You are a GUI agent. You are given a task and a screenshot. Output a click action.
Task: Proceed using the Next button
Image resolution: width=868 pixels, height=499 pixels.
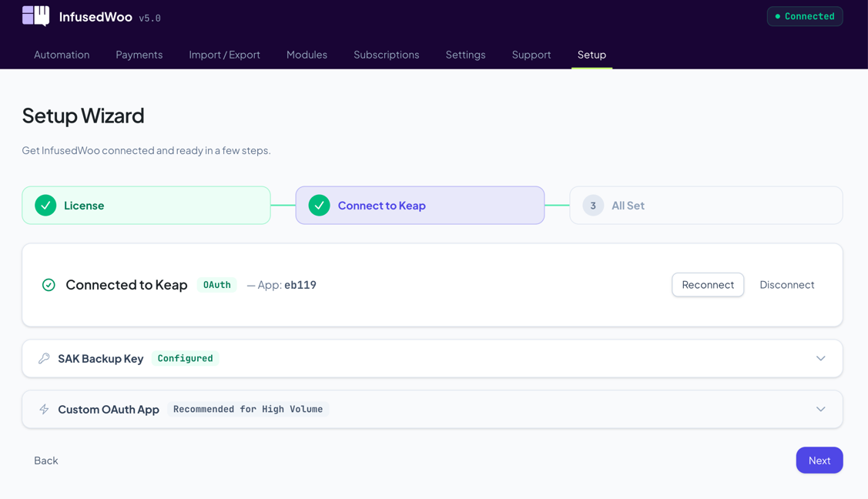[x=819, y=460]
